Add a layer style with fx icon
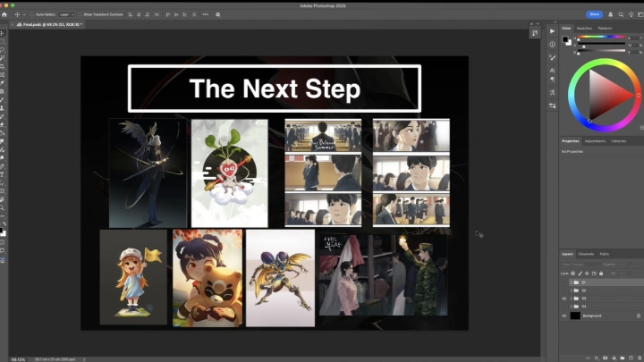Viewport: 644px width, 362px height. click(x=597, y=358)
